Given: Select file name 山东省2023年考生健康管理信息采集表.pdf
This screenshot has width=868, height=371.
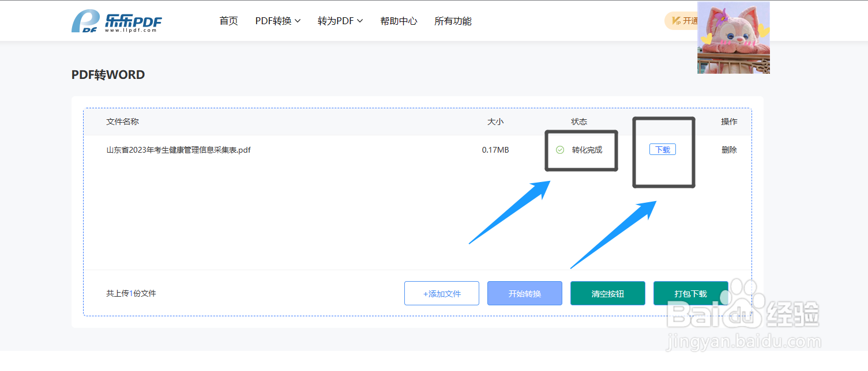Looking at the screenshot, I should 179,150.
